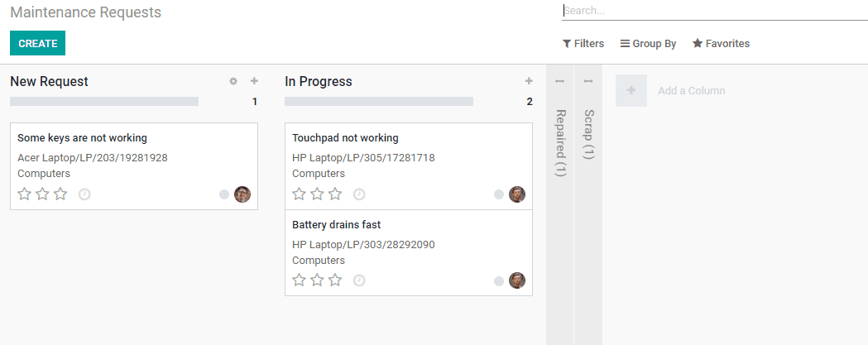Click kanban state dot on Some keys card
The width and height of the screenshot is (868, 345).
coord(224,194)
